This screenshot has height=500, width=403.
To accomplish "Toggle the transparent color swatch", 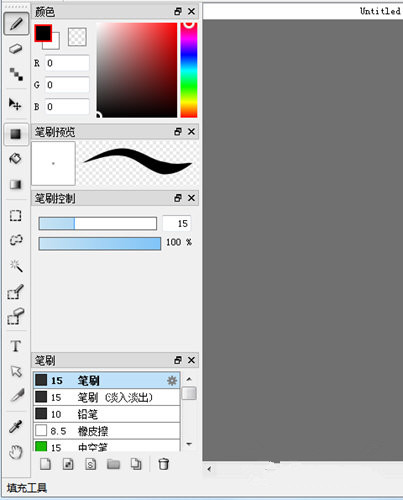I will click(77, 37).
